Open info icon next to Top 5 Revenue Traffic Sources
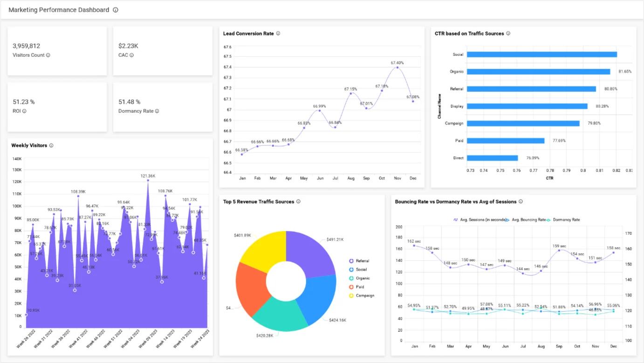Image resolution: width=644 pixels, height=363 pixels. coord(298,202)
